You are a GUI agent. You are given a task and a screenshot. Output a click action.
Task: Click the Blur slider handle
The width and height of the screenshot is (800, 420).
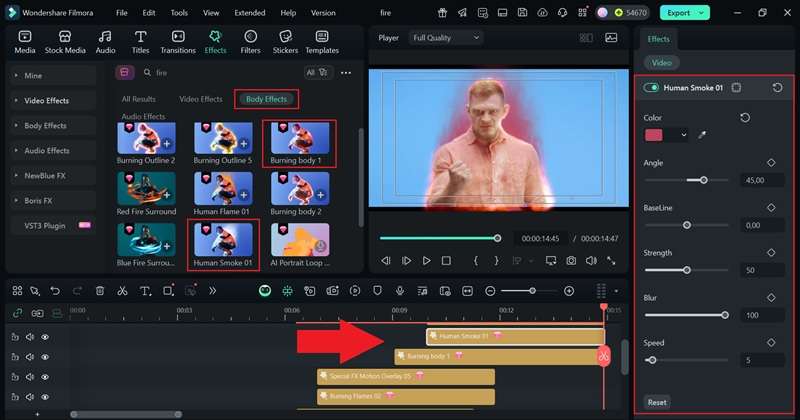click(724, 315)
